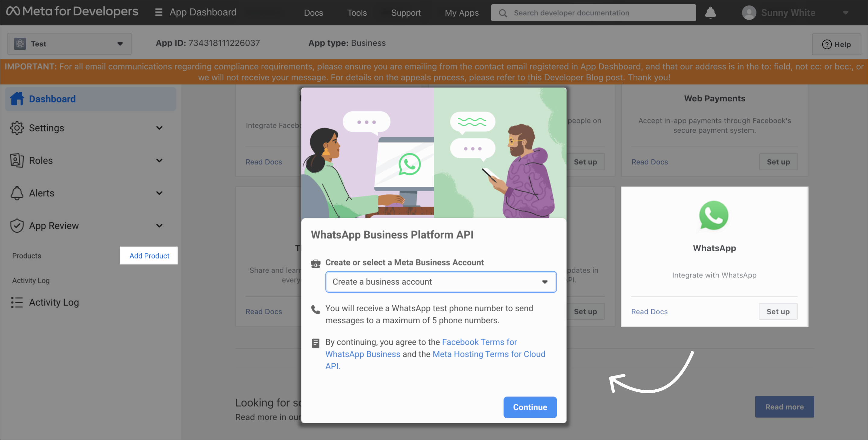868x440 pixels.
Task: Click the notifications bell icon
Action: pos(710,13)
